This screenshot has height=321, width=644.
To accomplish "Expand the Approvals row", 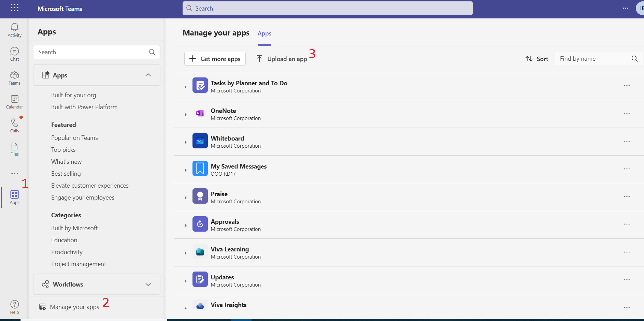I will [x=186, y=225].
